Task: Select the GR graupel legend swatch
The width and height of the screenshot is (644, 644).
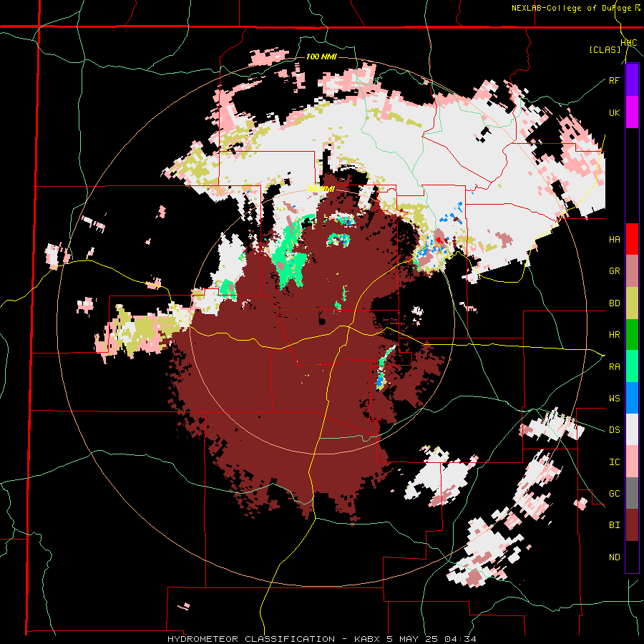Action: pos(632,271)
